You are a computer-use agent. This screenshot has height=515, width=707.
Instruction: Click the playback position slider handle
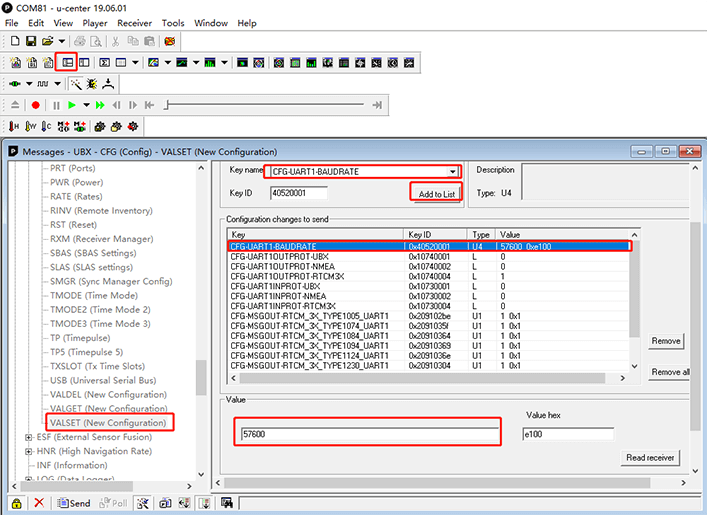coord(166,105)
